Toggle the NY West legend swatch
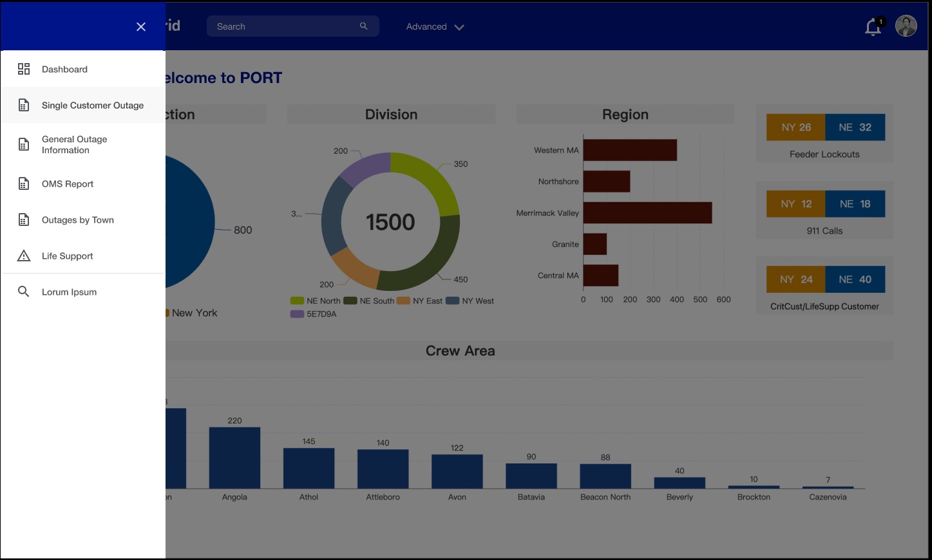This screenshot has width=932, height=560. (x=452, y=301)
